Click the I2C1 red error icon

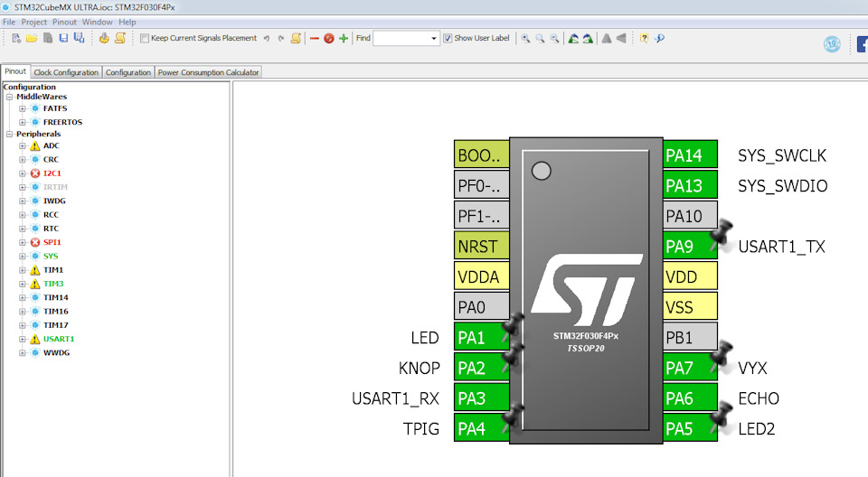coord(35,173)
